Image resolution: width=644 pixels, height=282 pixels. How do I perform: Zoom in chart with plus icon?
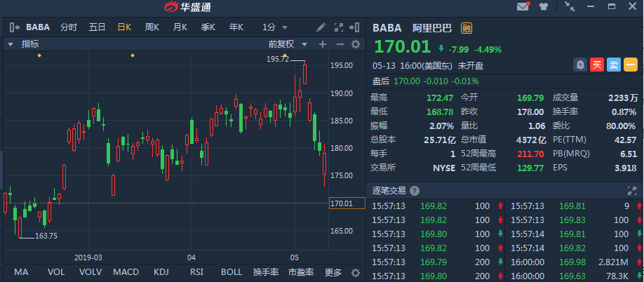coord(323,44)
